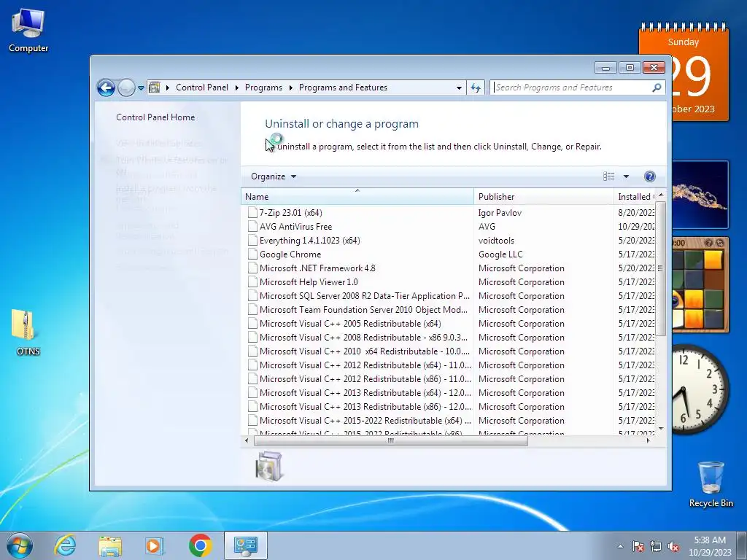Sort list by Name column header

(x=357, y=197)
